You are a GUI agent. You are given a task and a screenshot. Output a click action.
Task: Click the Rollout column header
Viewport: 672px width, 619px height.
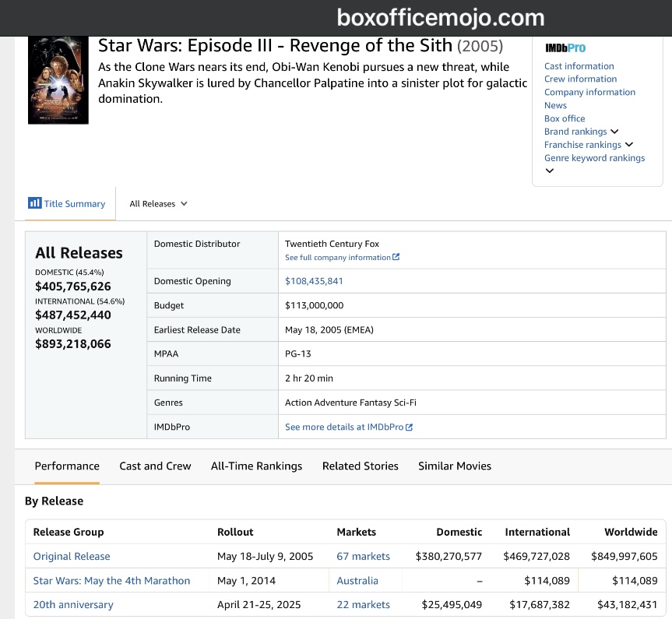(x=235, y=532)
